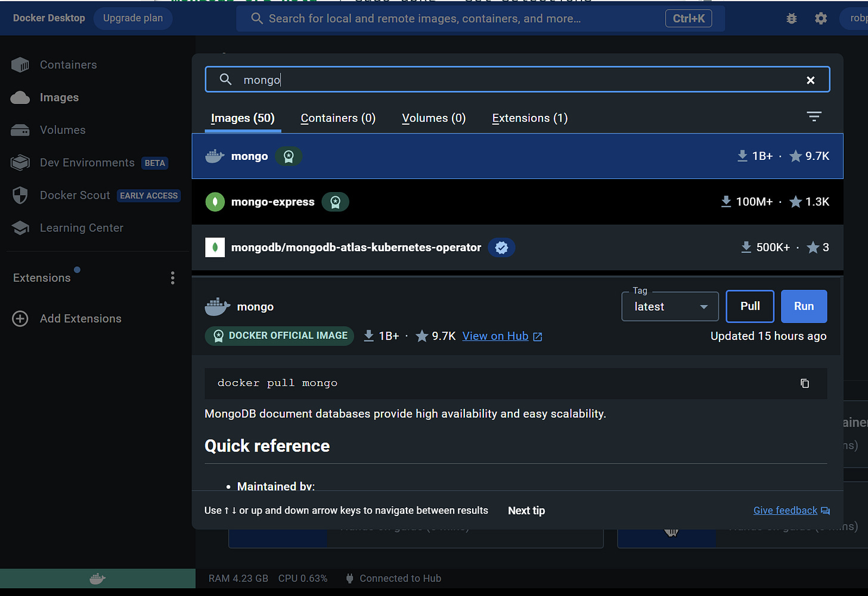Open Settings gear icon in header

point(821,18)
